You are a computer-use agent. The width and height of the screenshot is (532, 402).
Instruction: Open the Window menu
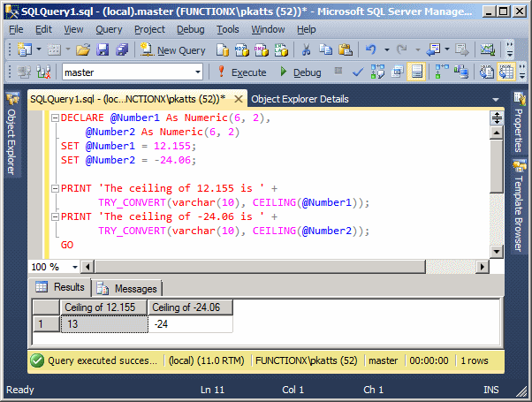(268, 30)
